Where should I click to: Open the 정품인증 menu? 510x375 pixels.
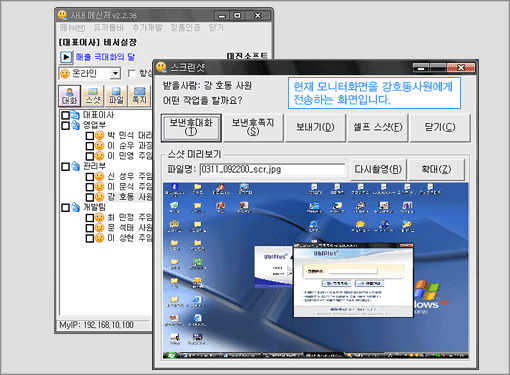click(x=185, y=28)
